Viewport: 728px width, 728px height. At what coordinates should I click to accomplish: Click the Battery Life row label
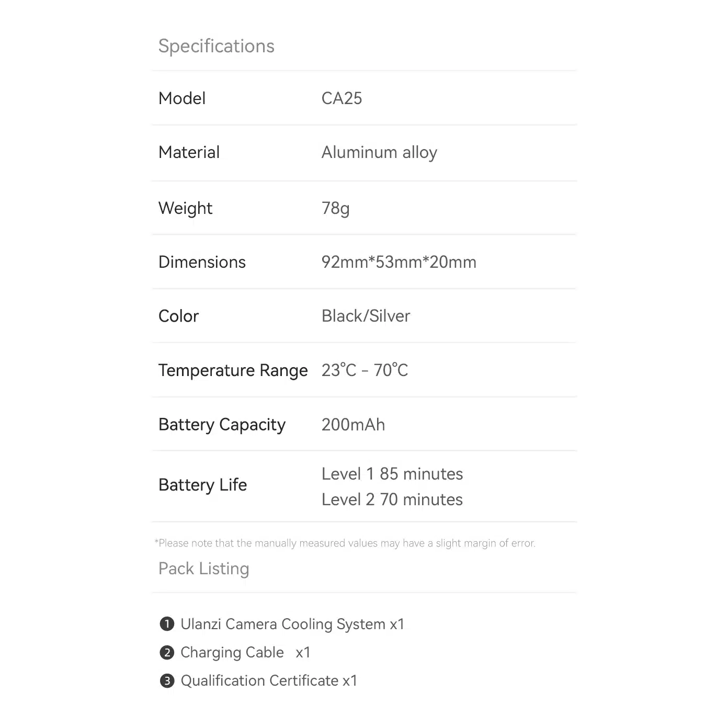pos(202,485)
